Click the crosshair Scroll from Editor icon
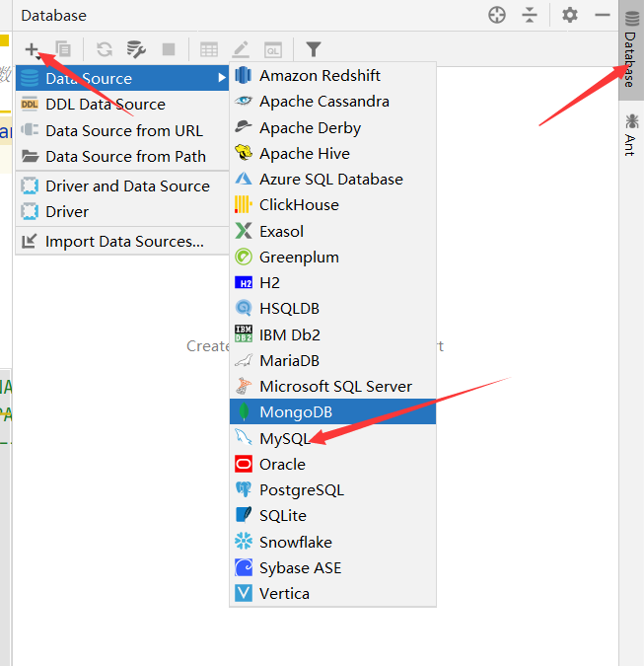 497,15
